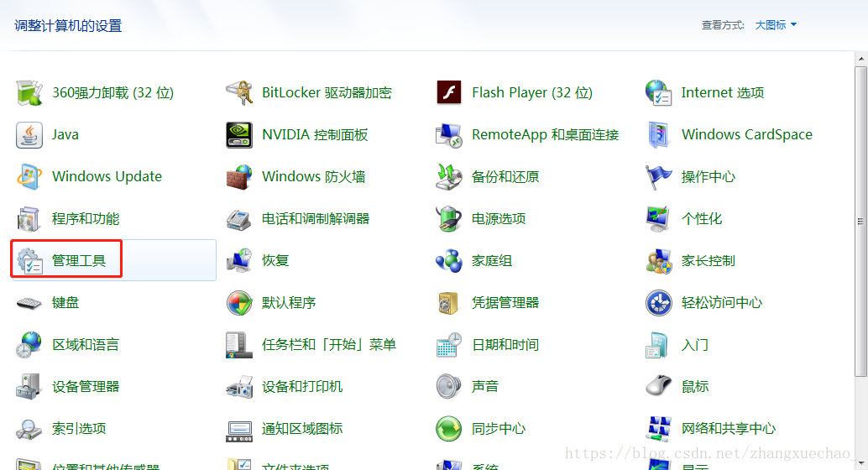Click the 设备管理器 link text
This screenshot has height=470, width=868.
86,387
